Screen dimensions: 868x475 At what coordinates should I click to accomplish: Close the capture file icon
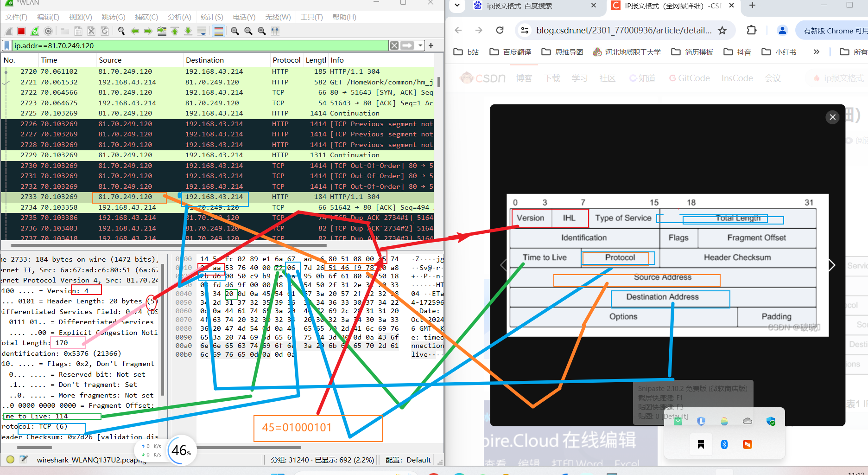(x=91, y=31)
